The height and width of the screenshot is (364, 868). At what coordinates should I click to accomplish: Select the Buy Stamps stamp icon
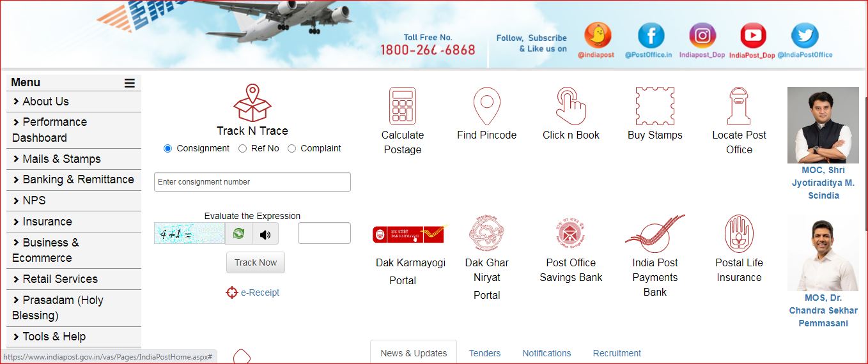click(655, 106)
